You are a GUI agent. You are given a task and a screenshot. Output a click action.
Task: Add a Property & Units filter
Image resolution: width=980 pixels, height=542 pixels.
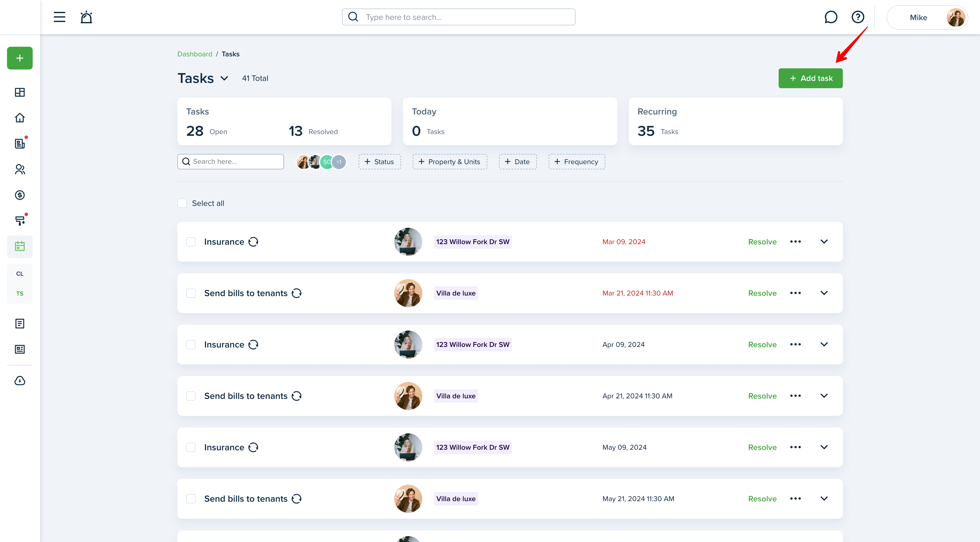450,162
